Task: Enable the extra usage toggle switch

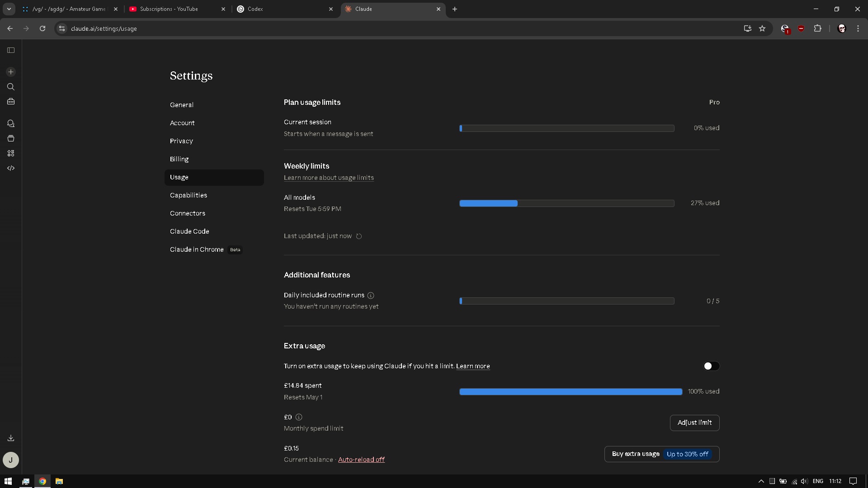Action: (711, 366)
